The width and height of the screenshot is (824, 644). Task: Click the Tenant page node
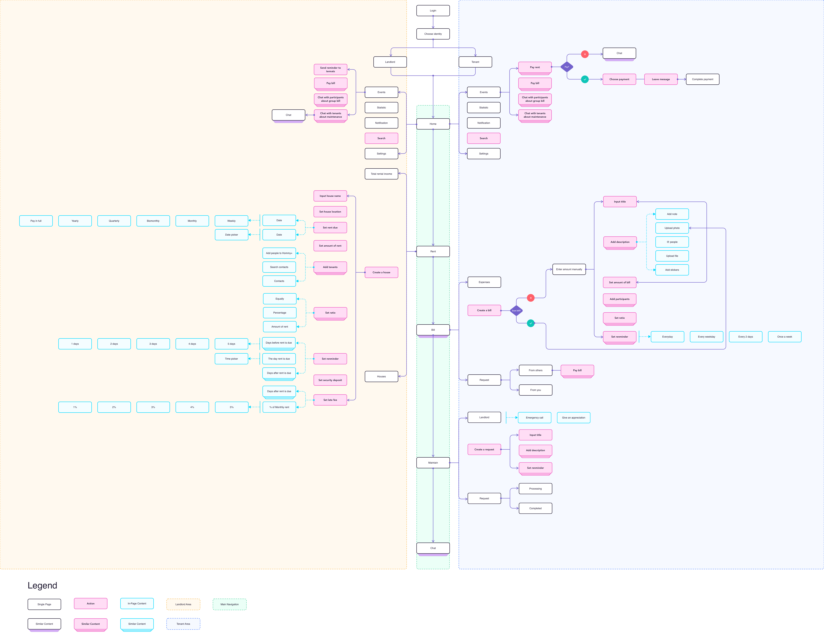pos(475,62)
